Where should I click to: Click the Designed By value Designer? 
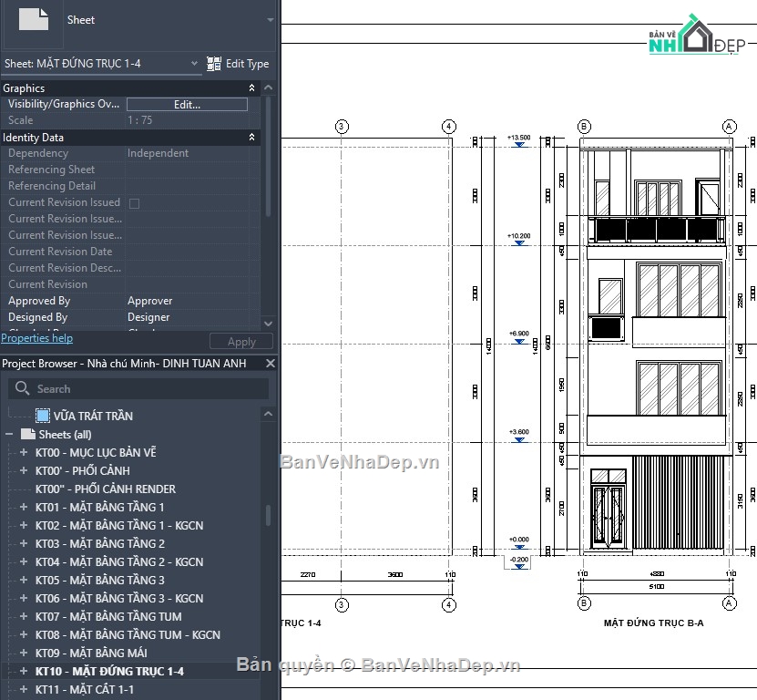148,317
